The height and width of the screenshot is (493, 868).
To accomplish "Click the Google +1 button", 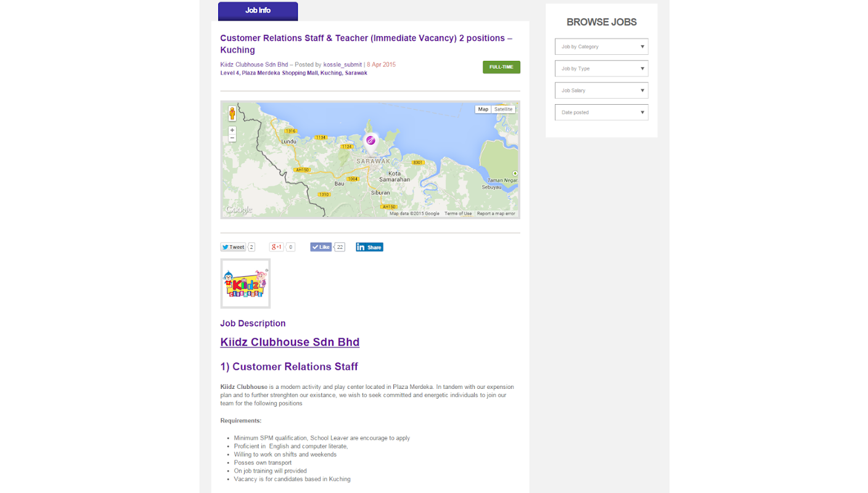I will point(276,247).
